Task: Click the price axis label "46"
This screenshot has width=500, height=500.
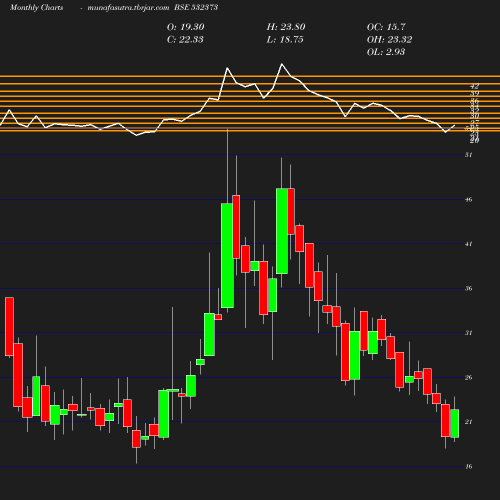Action: click(469, 199)
